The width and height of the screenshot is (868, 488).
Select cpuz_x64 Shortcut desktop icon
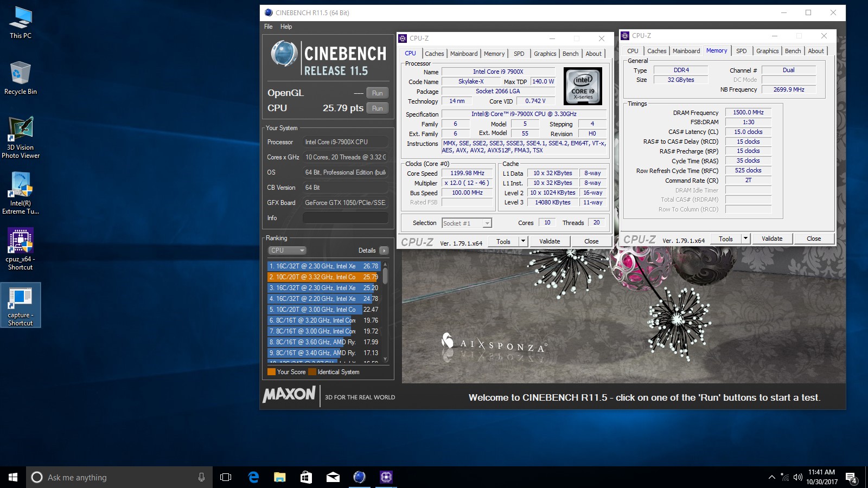tap(21, 249)
